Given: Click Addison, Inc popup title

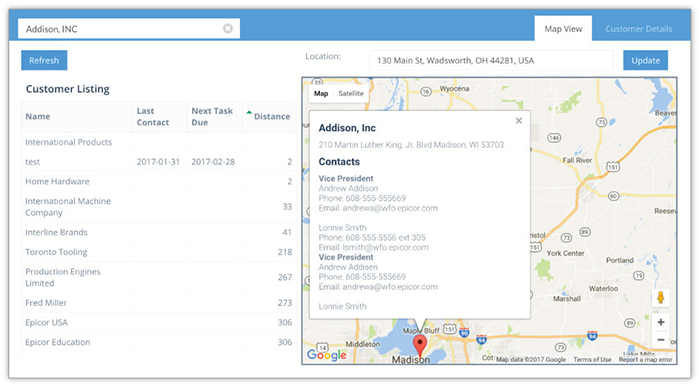Looking at the screenshot, I should (347, 128).
